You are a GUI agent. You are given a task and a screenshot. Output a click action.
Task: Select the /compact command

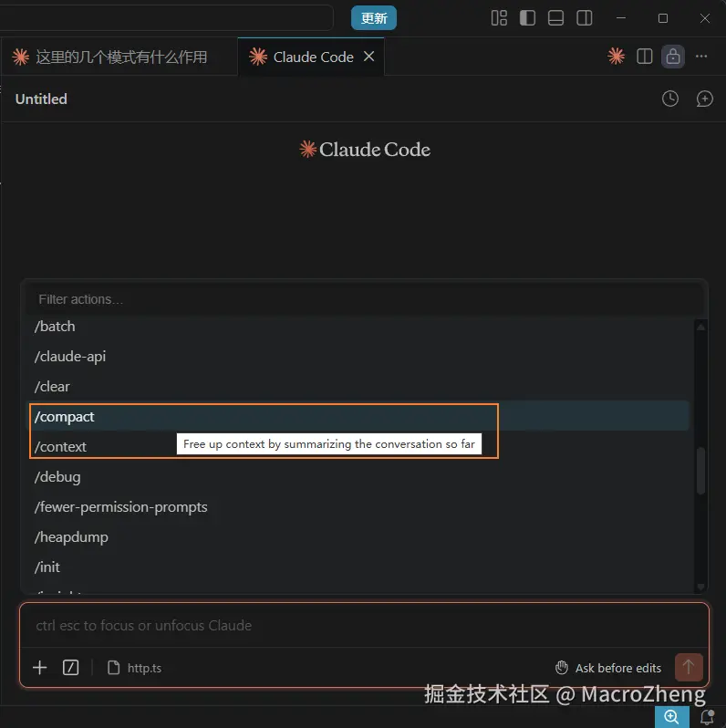(x=358, y=417)
